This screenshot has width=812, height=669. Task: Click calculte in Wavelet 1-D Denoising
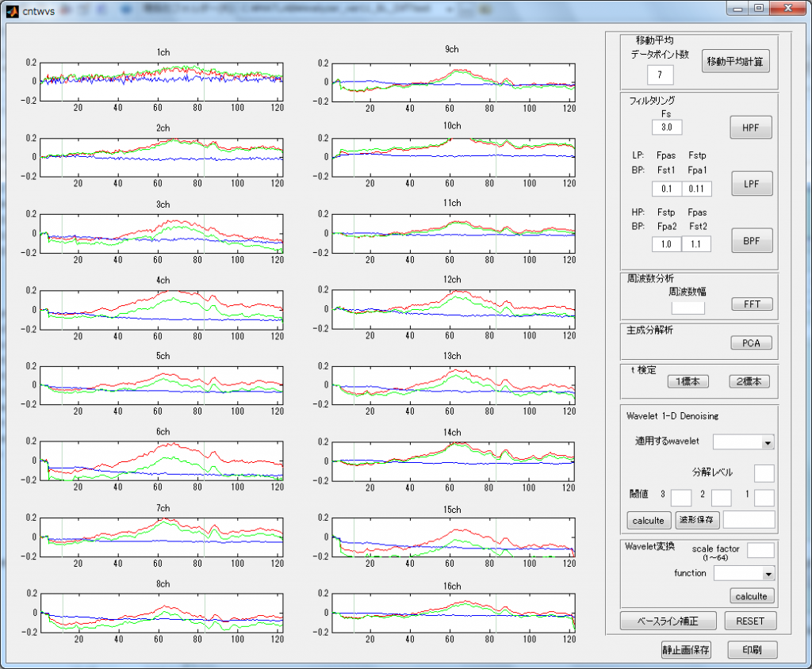click(648, 520)
